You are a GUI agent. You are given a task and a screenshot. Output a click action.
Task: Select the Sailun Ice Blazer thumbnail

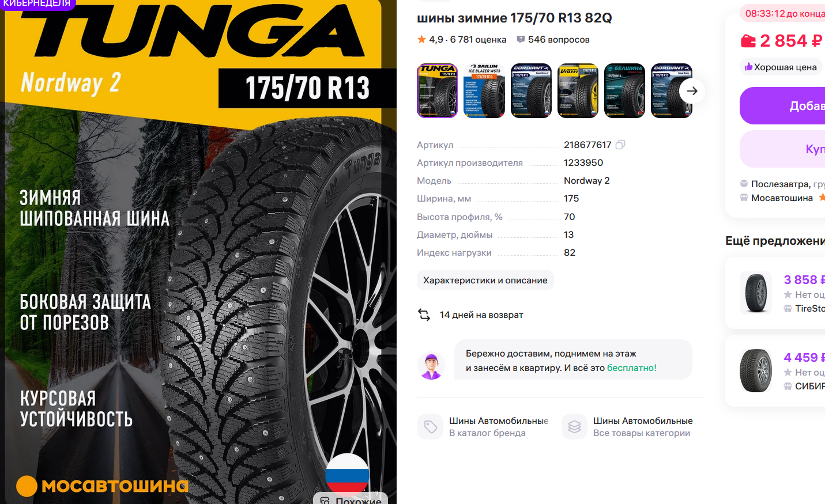tap(484, 90)
